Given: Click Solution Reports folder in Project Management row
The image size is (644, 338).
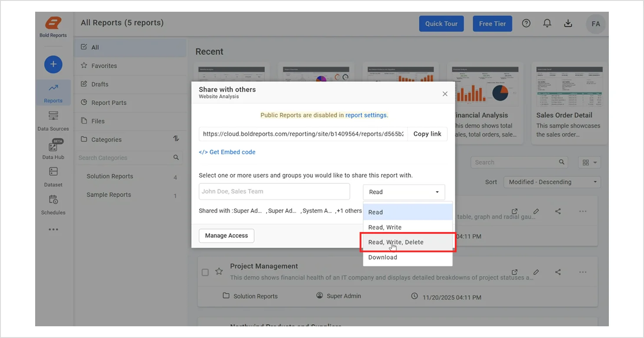Looking at the screenshot, I should [250, 296].
